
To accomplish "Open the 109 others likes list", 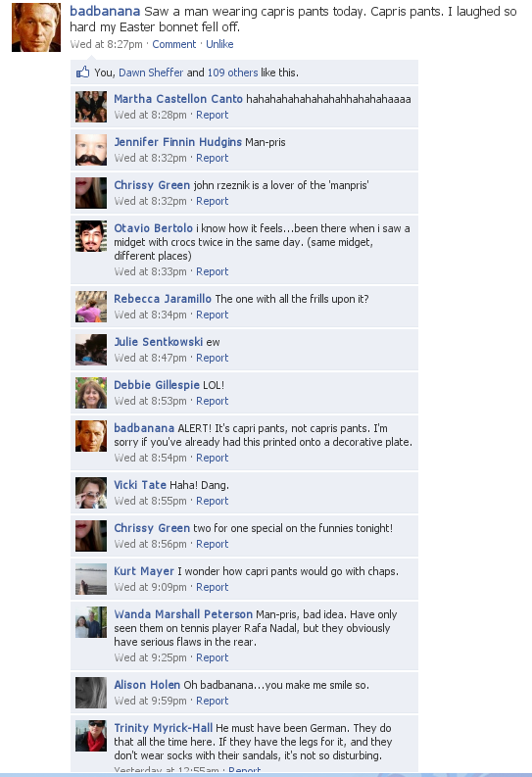I will click(232, 73).
